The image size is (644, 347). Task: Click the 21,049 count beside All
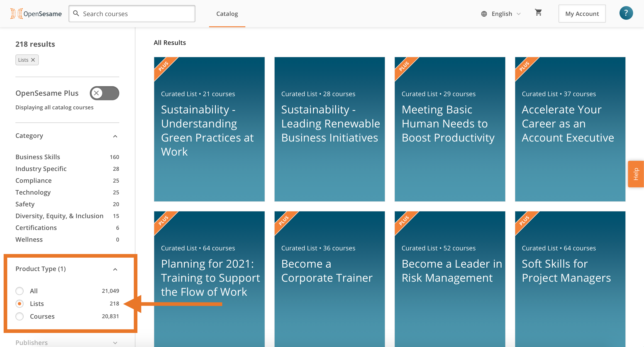110,291
